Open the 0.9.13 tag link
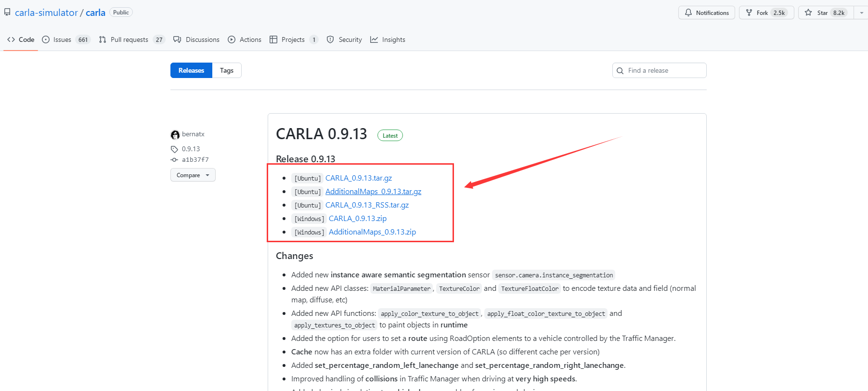This screenshot has width=868, height=391. (x=191, y=149)
